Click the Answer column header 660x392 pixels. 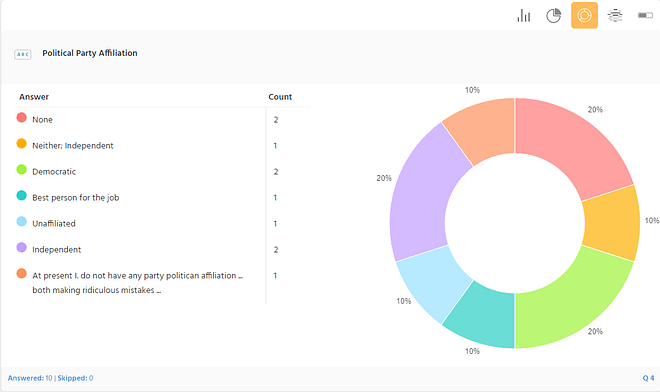34,97
